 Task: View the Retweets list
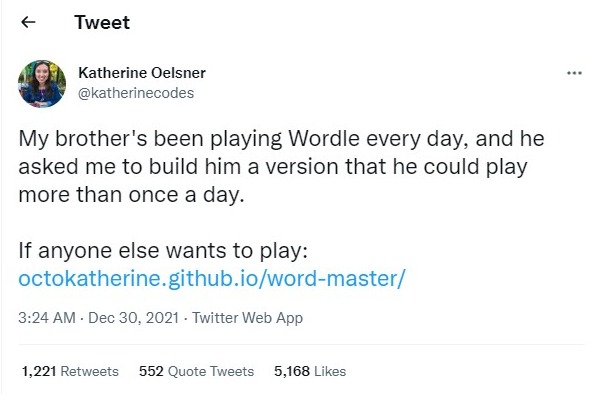pos(90,371)
